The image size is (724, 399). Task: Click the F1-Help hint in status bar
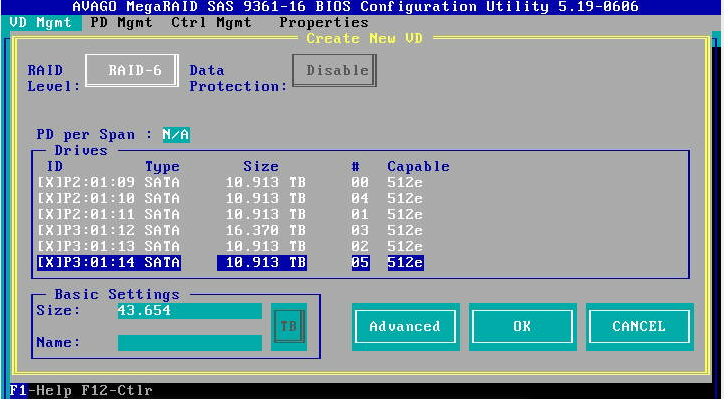(41, 391)
